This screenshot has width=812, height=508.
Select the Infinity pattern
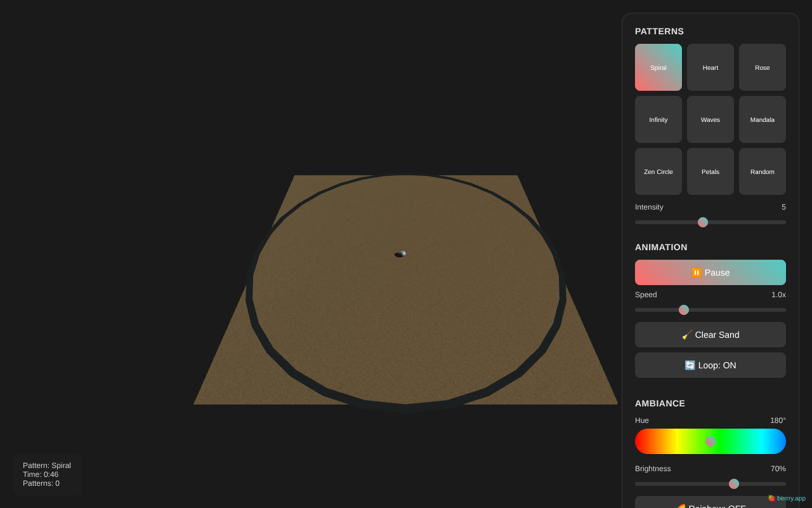[658, 119]
